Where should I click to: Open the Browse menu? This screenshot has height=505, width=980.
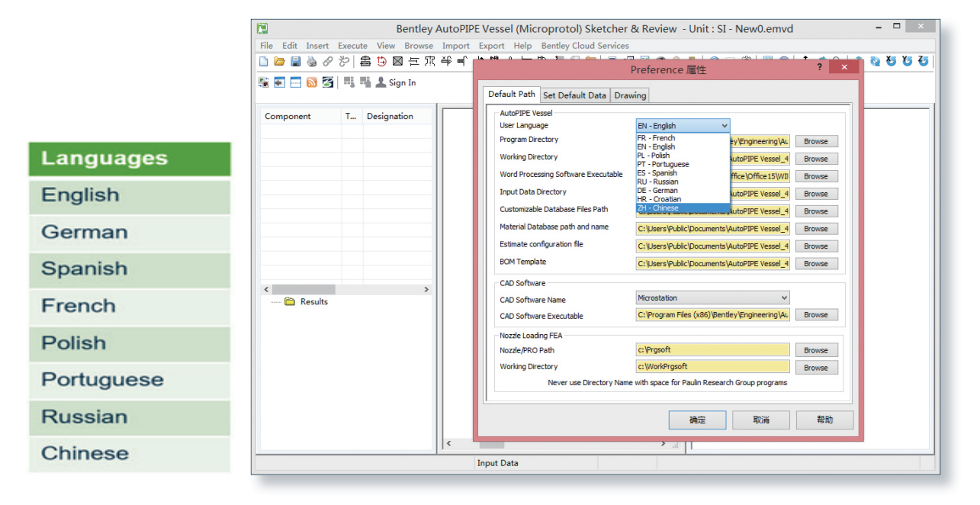tap(419, 46)
